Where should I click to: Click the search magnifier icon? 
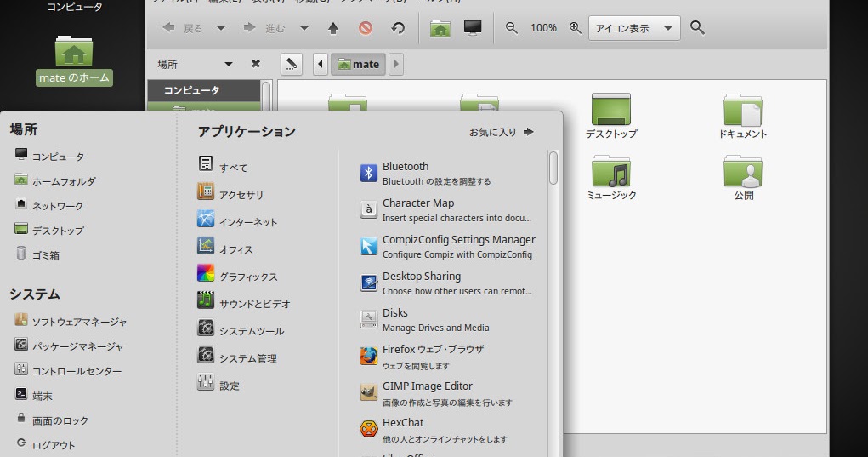point(697,28)
